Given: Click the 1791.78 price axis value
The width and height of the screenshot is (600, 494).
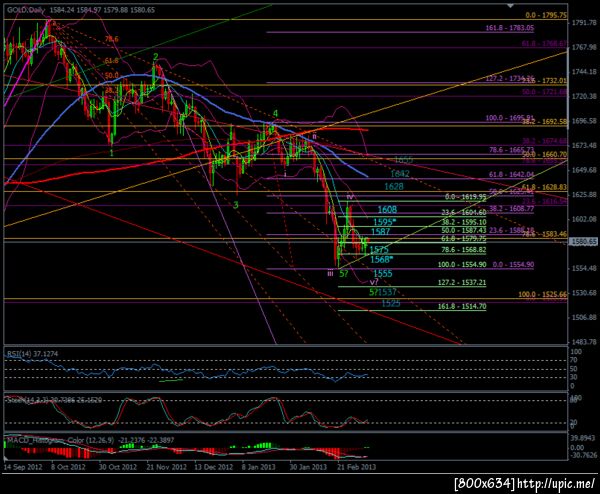Looking at the screenshot, I should point(585,23).
